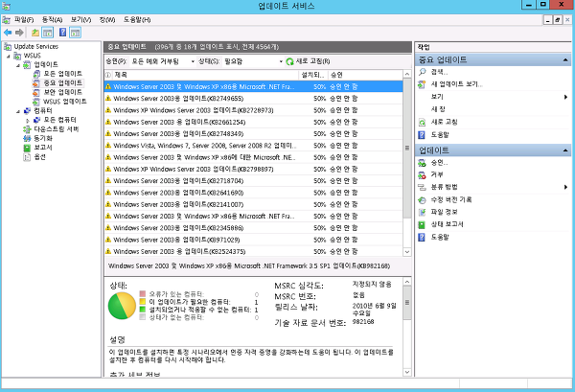
Task: Open the 옵션 node in the tree
Action: click(34, 157)
